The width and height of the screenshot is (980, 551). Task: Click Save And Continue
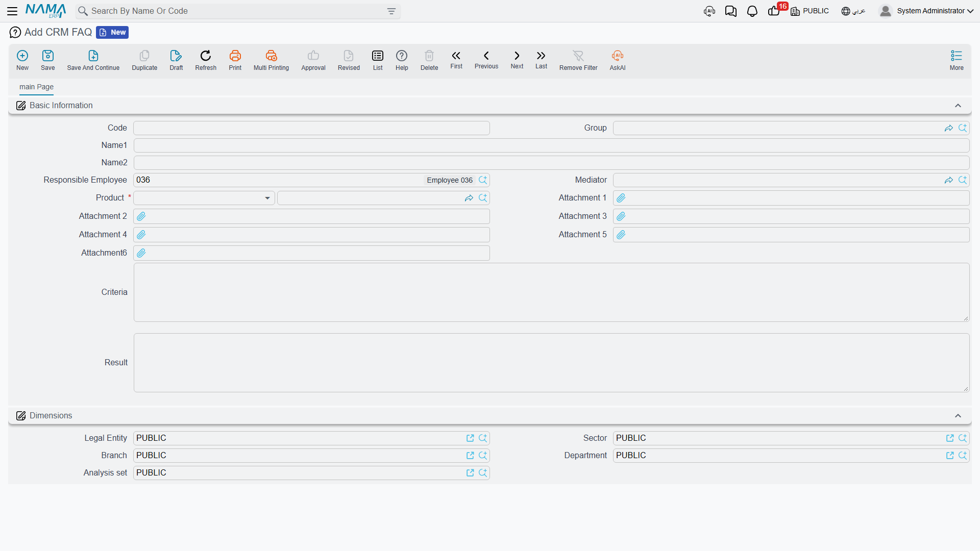coord(93,60)
